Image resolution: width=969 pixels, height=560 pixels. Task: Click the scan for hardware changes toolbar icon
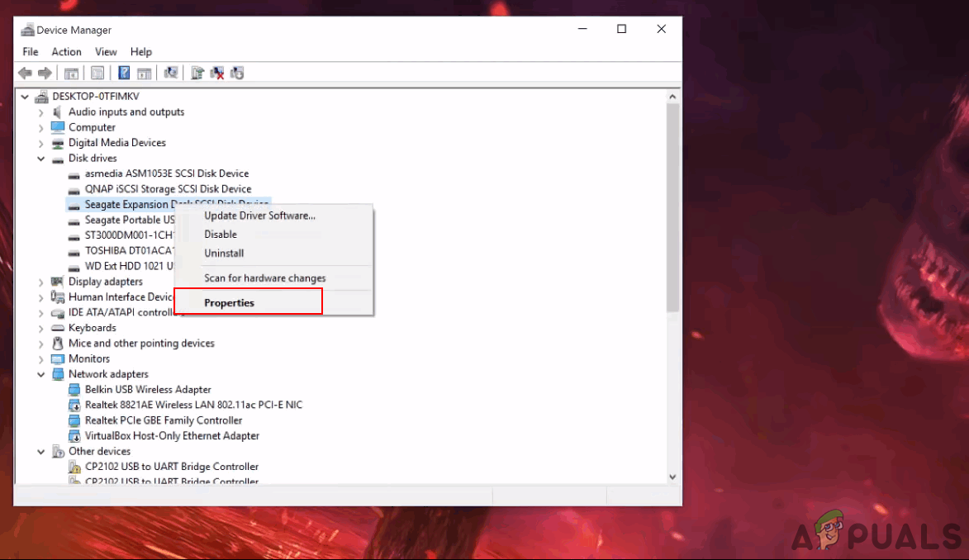pyautogui.click(x=171, y=74)
